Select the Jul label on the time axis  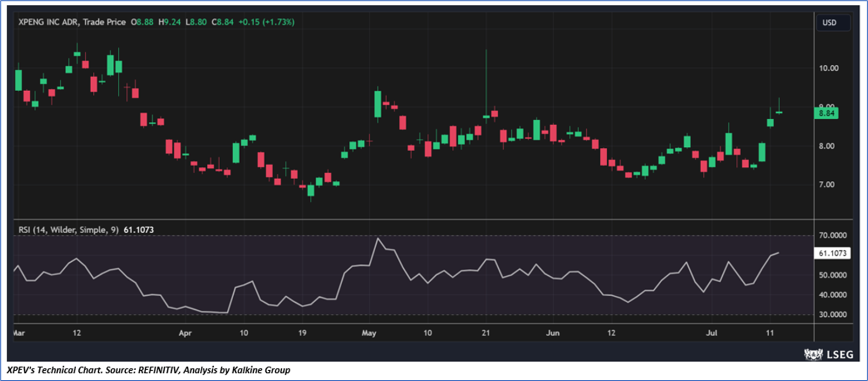tap(711, 333)
